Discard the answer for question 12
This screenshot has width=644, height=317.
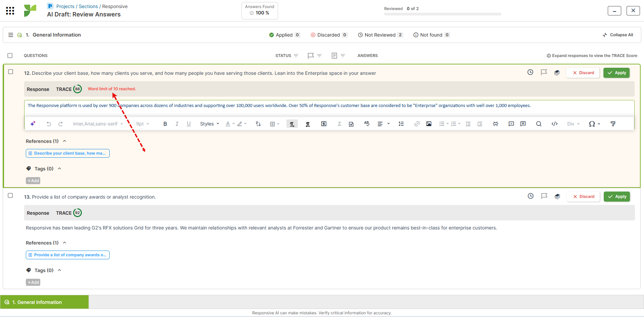(583, 73)
